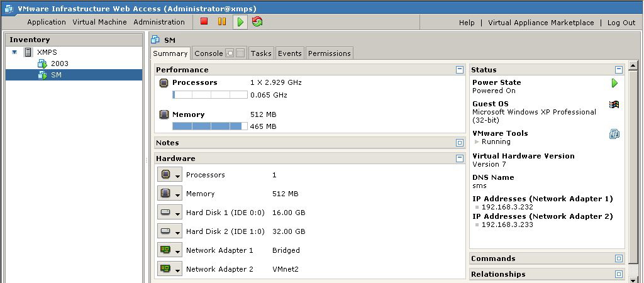Click the Guest OS Windows flag icon

(614, 104)
